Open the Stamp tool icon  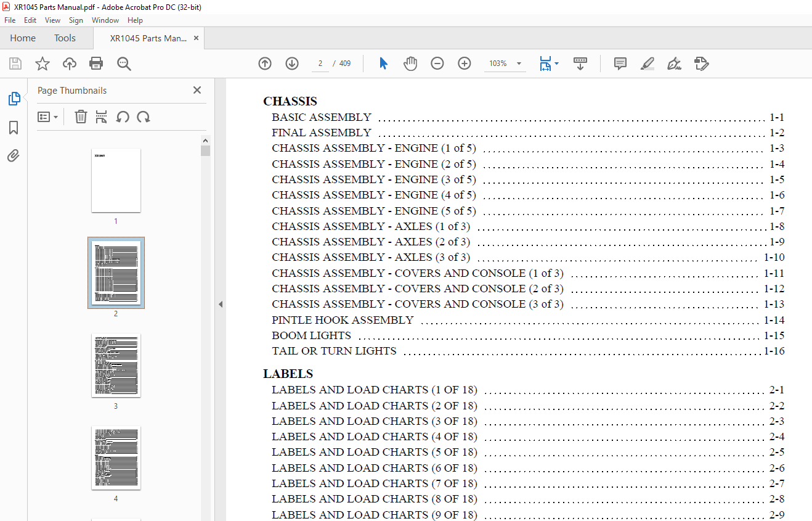pos(701,64)
